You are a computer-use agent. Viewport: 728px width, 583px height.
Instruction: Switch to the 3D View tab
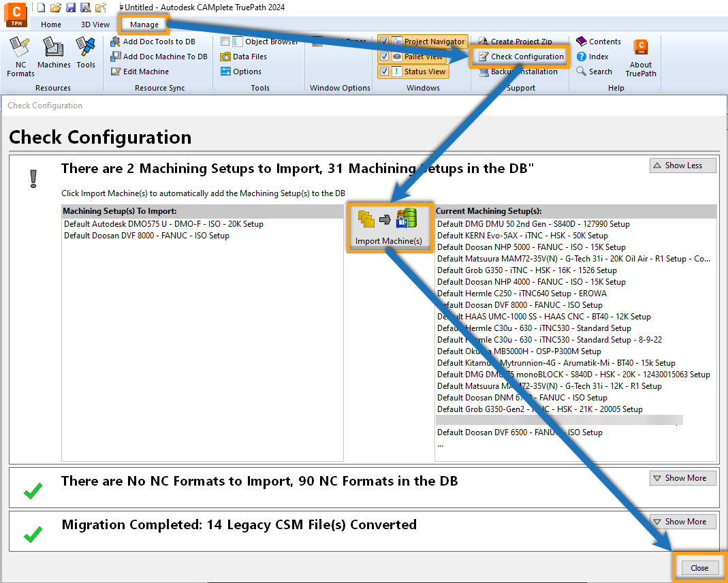(95, 25)
